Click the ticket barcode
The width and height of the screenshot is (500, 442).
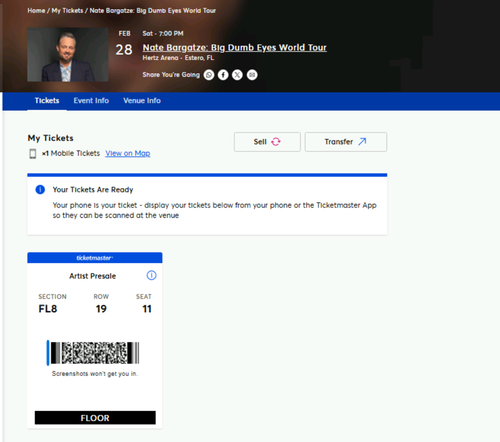click(95, 353)
